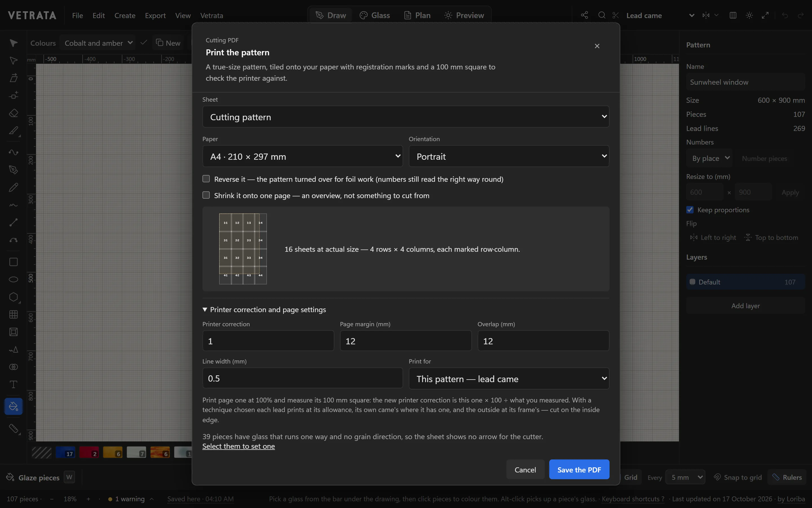Pick the blue glass swatch numbered 17

coord(65,453)
